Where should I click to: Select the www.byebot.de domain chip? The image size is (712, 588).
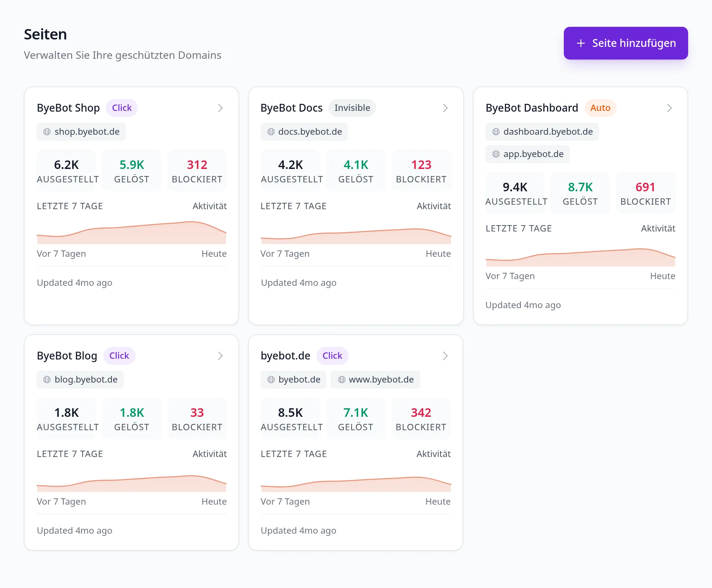(x=375, y=380)
